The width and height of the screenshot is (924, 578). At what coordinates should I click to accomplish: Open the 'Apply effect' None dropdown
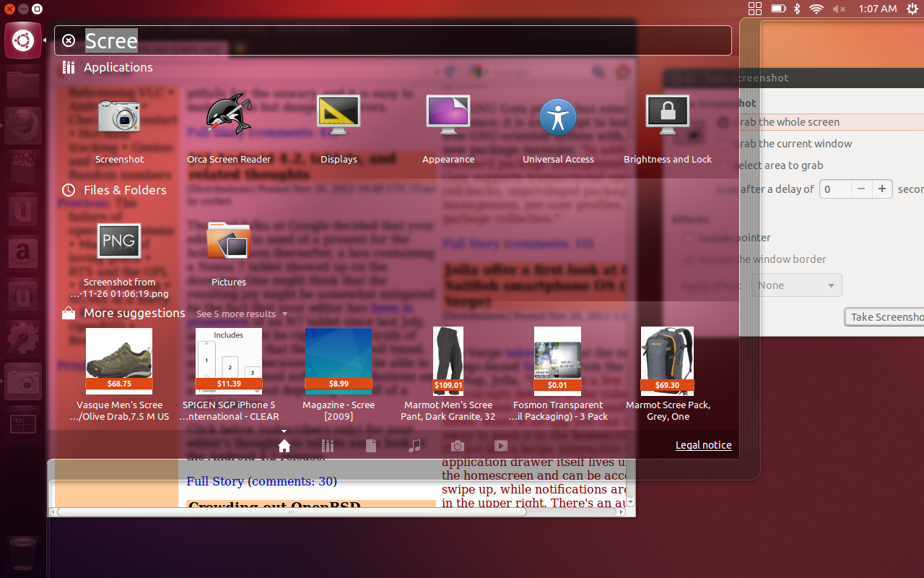tap(797, 285)
